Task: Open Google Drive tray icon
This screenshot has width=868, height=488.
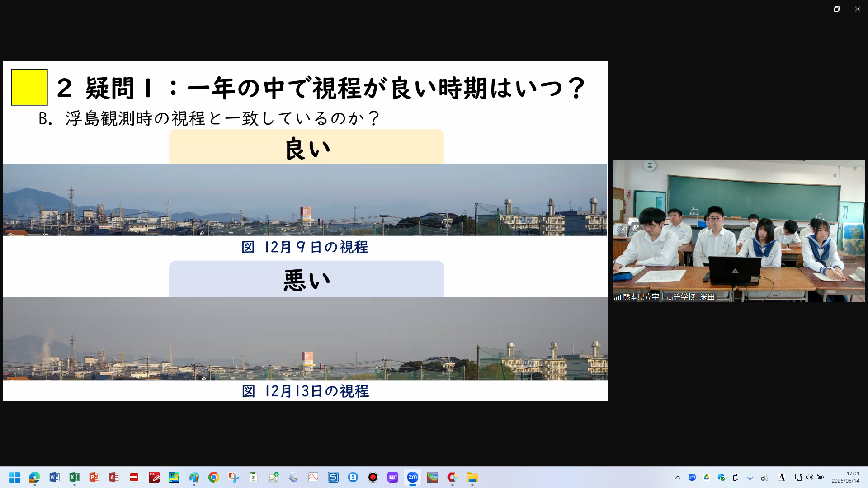Action: (x=707, y=477)
